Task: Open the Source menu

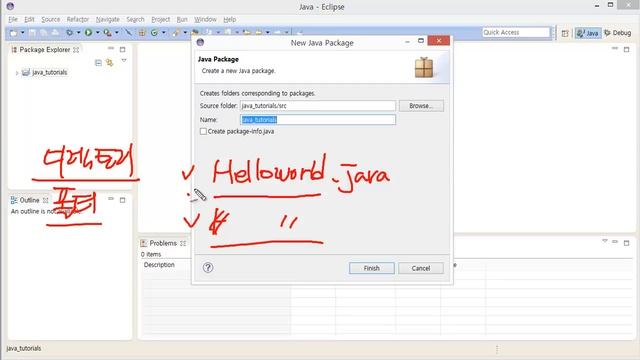Action: pos(51,19)
